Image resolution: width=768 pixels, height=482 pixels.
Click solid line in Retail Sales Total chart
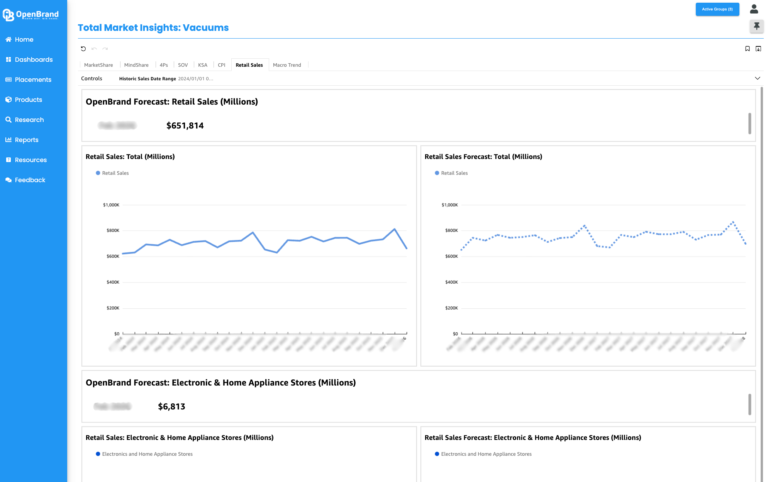(264, 241)
